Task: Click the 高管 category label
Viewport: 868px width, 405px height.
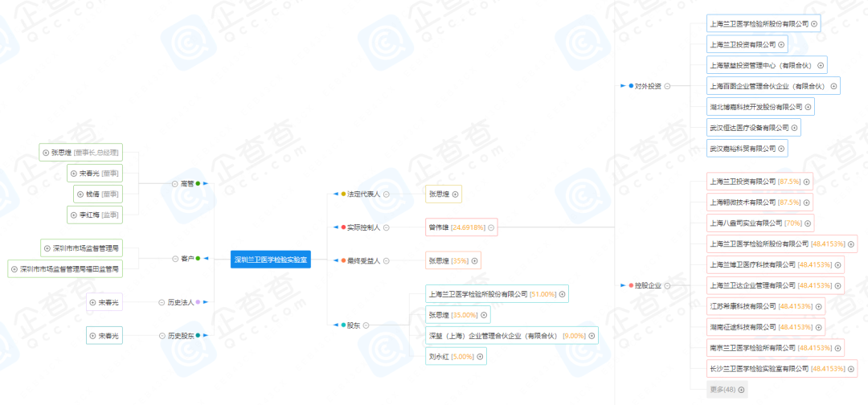Action: (x=187, y=183)
